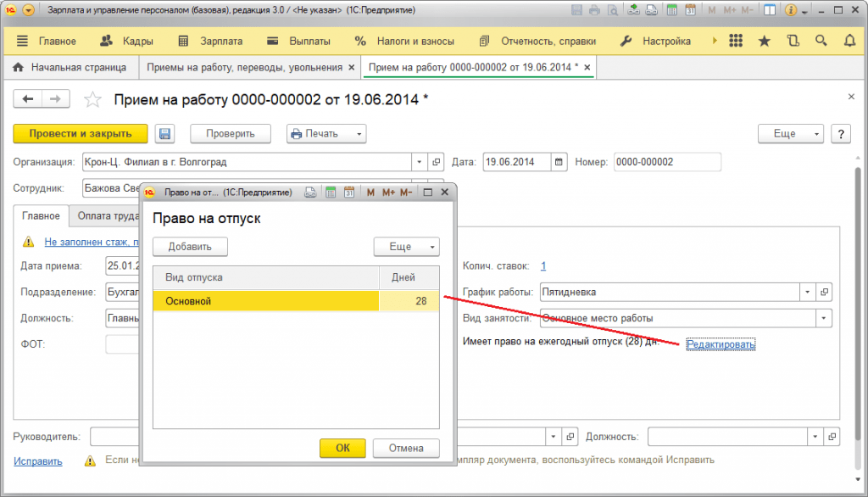
Task: Switch to Начальная страница tab
Action: 70,67
